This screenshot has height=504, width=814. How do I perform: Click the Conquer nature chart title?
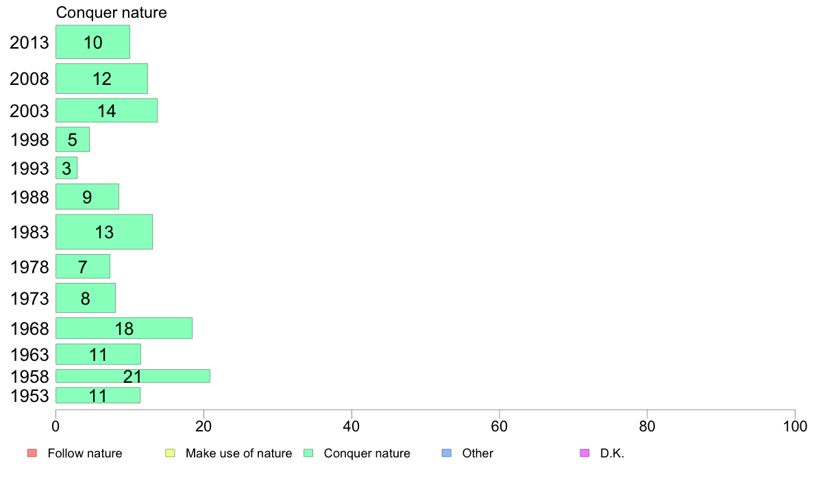[112, 12]
